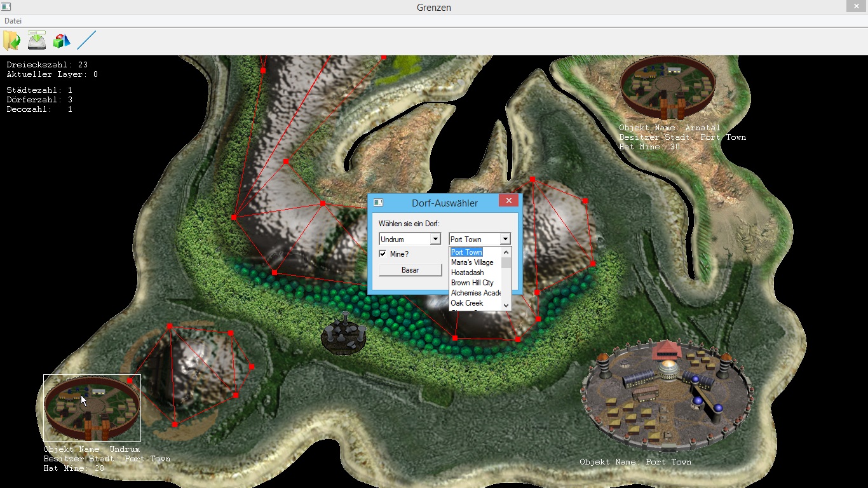Select the blue line drawing tool
Viewport: 868px width, 488px height.
pyautogui.click(x=86, y=41)
